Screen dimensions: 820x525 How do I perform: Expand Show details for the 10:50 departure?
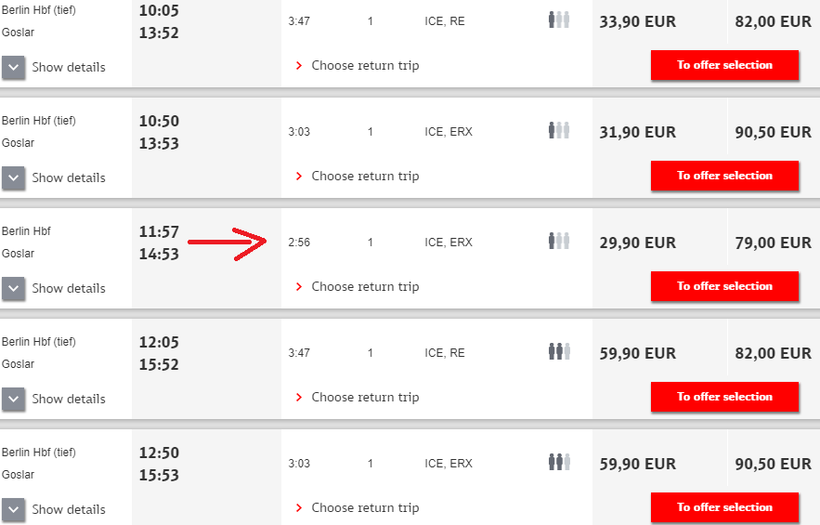pos(54,178)
